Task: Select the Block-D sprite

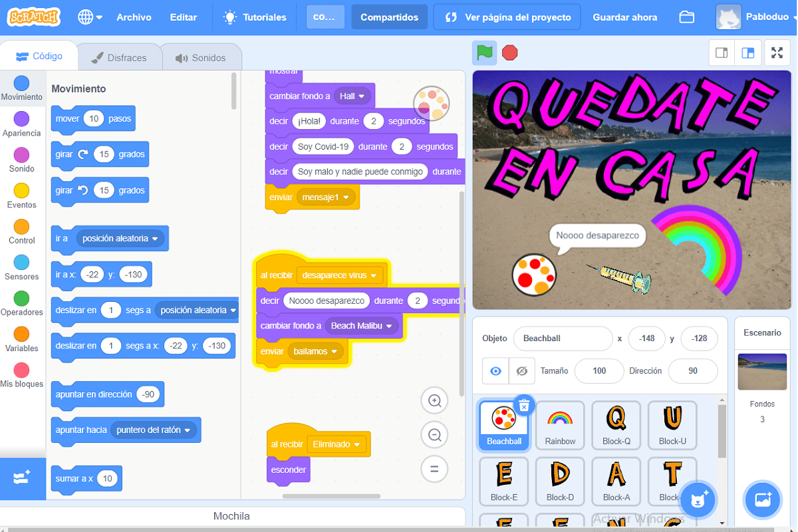Action: point(560,481)
